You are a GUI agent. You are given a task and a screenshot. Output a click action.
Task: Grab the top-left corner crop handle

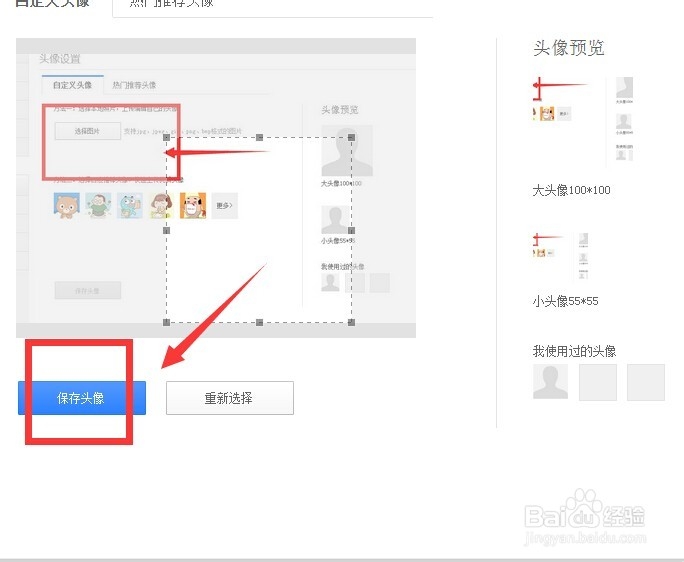pos(166,137)
